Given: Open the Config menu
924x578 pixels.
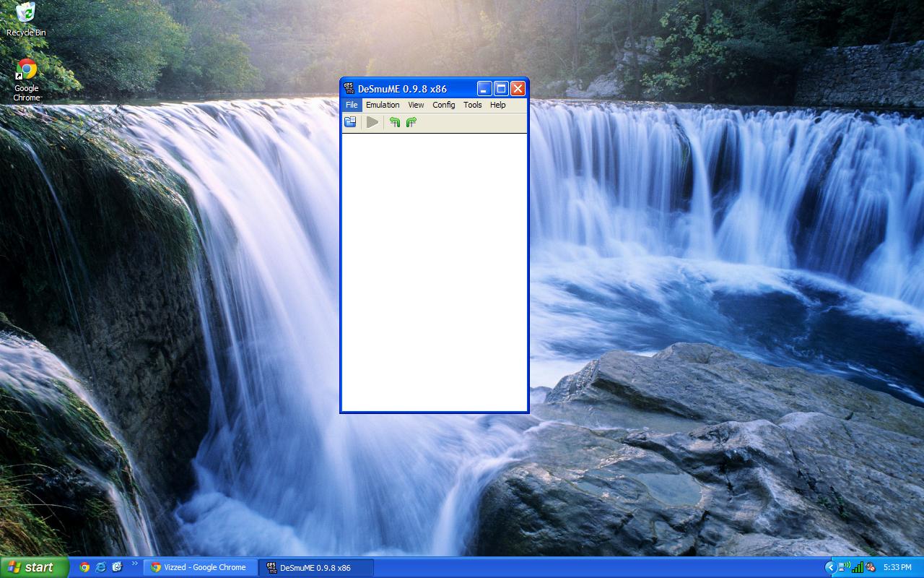Looking at the screenshot, I should click(x=444, y=105).
